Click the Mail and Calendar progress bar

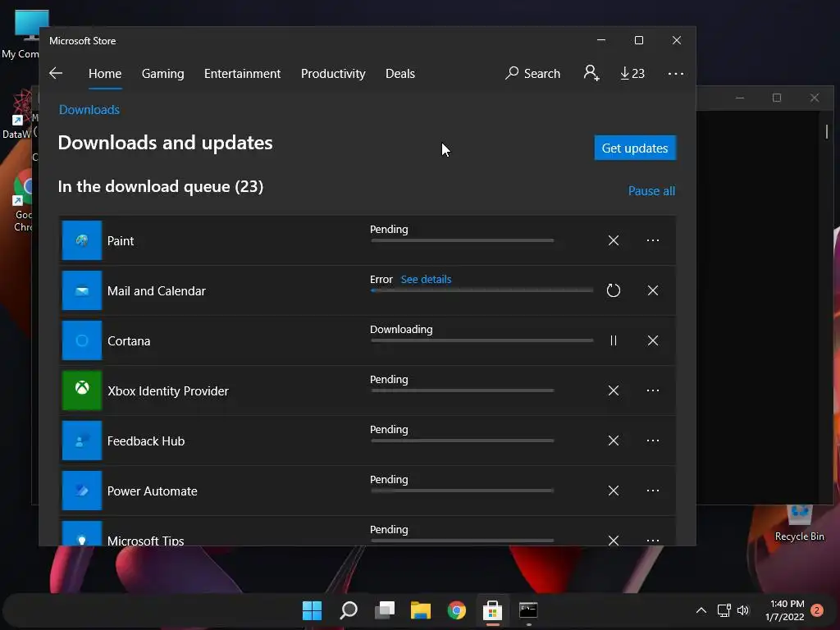coord(482,290)
